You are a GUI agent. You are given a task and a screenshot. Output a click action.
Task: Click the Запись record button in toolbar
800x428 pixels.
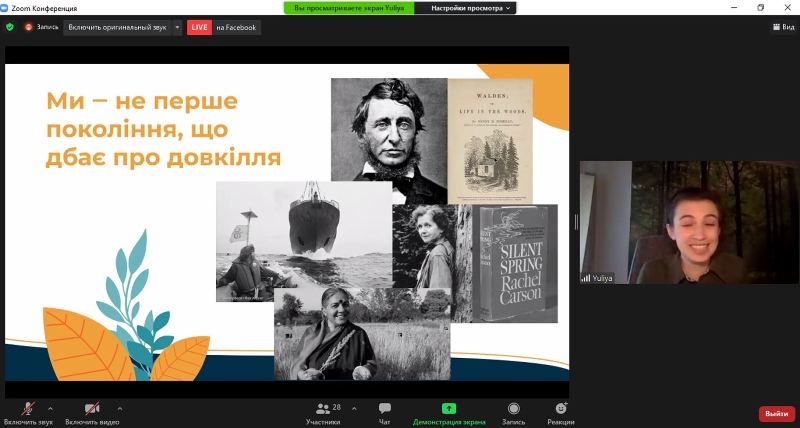(513, 414)
